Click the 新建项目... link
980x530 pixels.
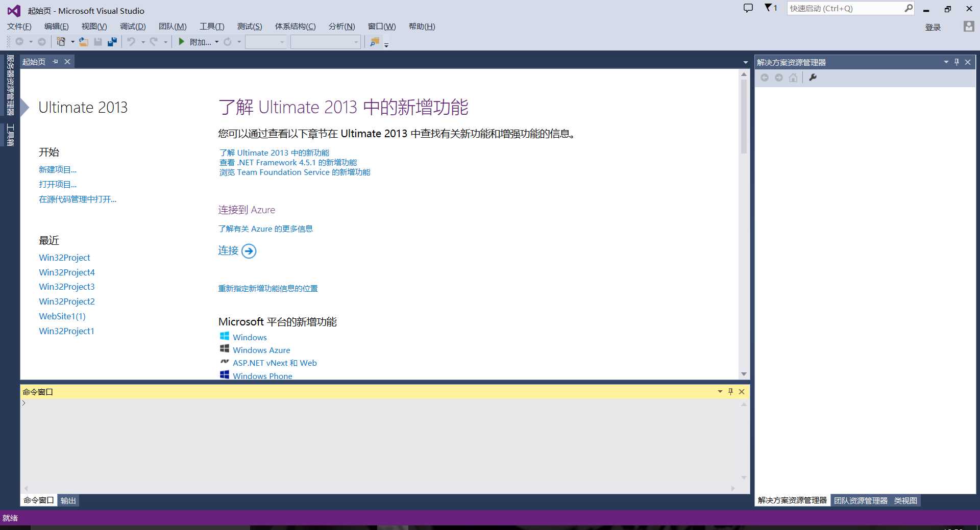coord(58,169)
